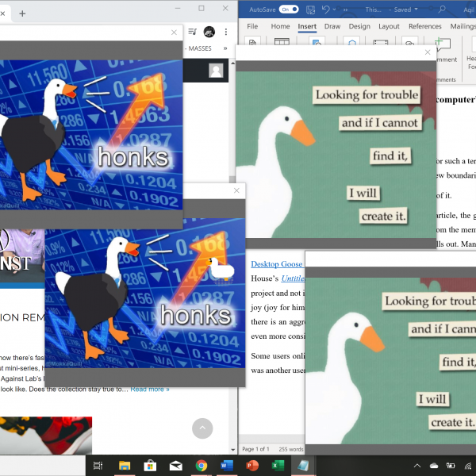Open the References tab in Word
The height and width of the screenshot is (476, 476).
[x=424, y=26]
